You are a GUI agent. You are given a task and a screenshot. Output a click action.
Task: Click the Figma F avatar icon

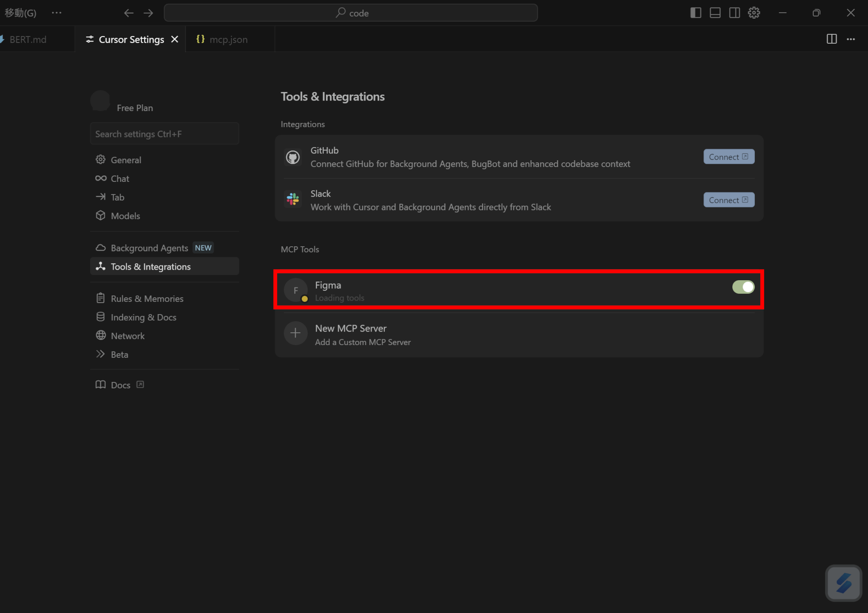point(295,290)
